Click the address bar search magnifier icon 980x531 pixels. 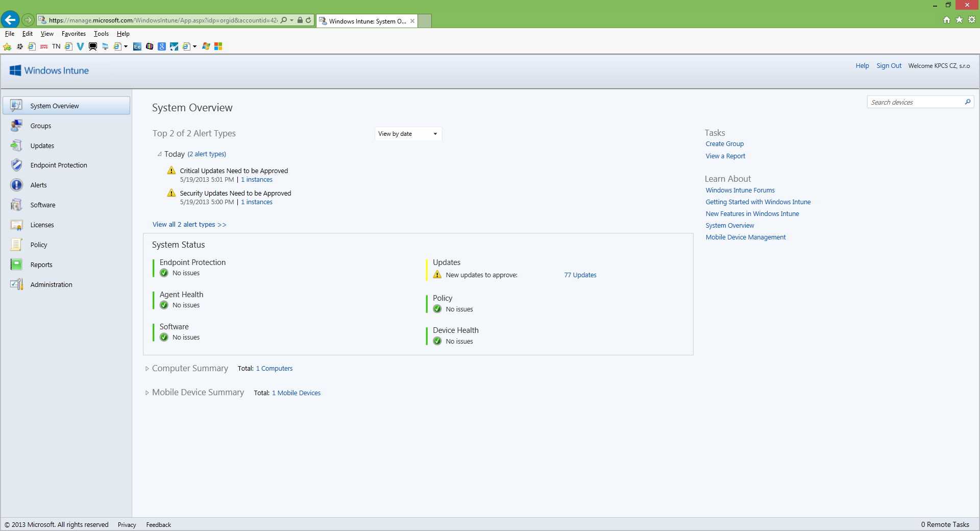point(284,20)
